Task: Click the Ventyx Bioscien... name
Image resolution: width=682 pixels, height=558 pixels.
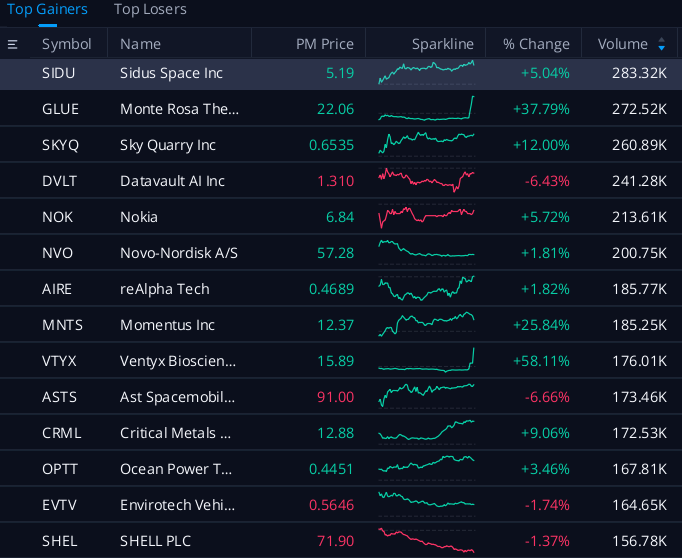Action: click(178, 361)
